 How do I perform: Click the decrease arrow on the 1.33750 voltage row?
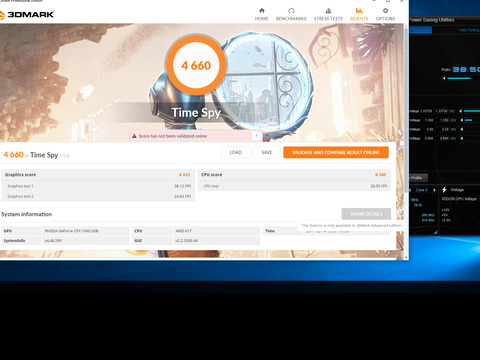coord(461,111)
